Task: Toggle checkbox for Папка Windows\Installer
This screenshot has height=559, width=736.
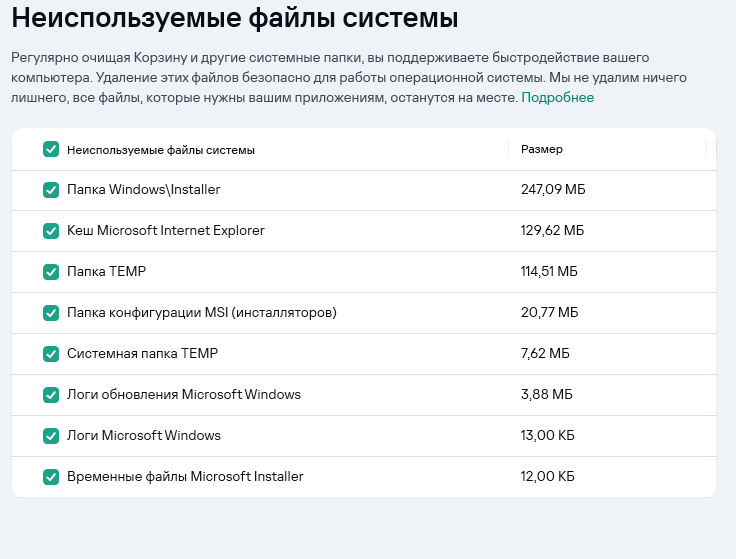Action: [x=51, y=190]
